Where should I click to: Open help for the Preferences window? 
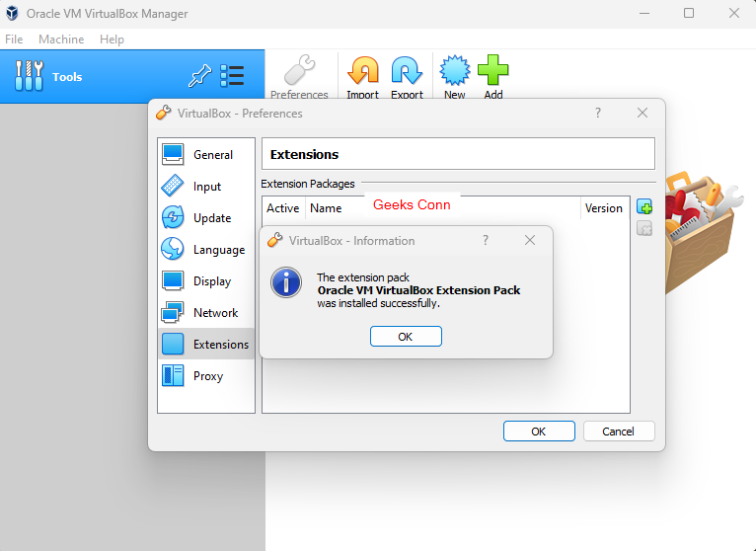(598, 113)
